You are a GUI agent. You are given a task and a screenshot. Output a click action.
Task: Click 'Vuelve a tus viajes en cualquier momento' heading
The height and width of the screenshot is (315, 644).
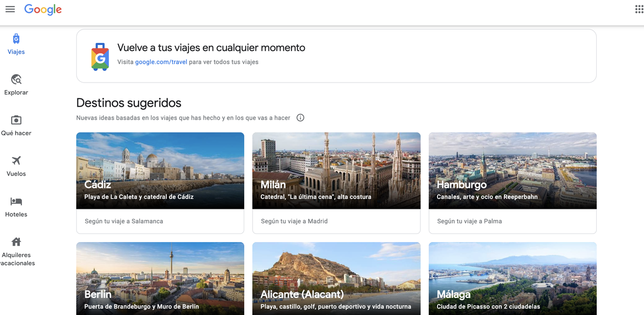(211, 48)
